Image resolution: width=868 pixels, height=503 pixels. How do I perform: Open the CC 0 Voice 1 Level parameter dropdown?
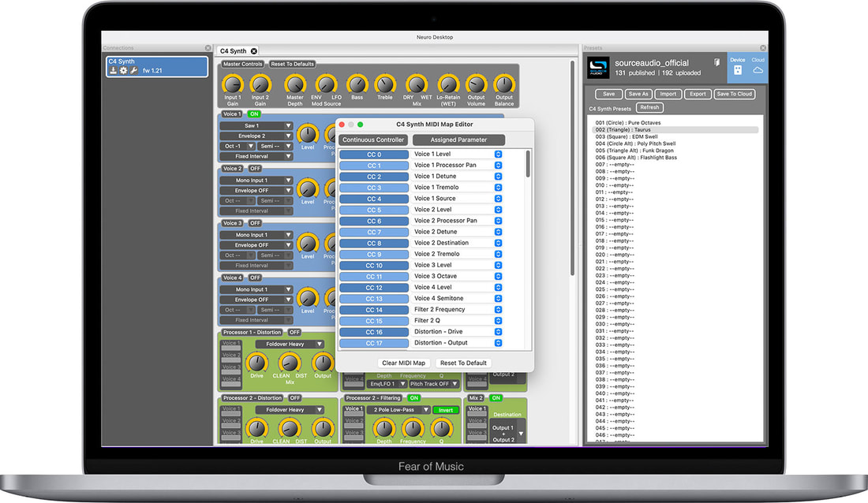(x=458, y=154)
